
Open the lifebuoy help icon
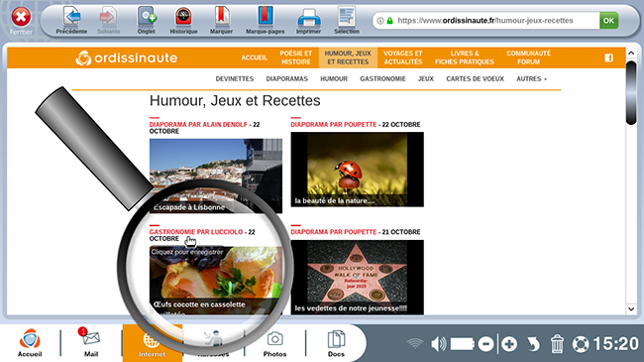581,344
